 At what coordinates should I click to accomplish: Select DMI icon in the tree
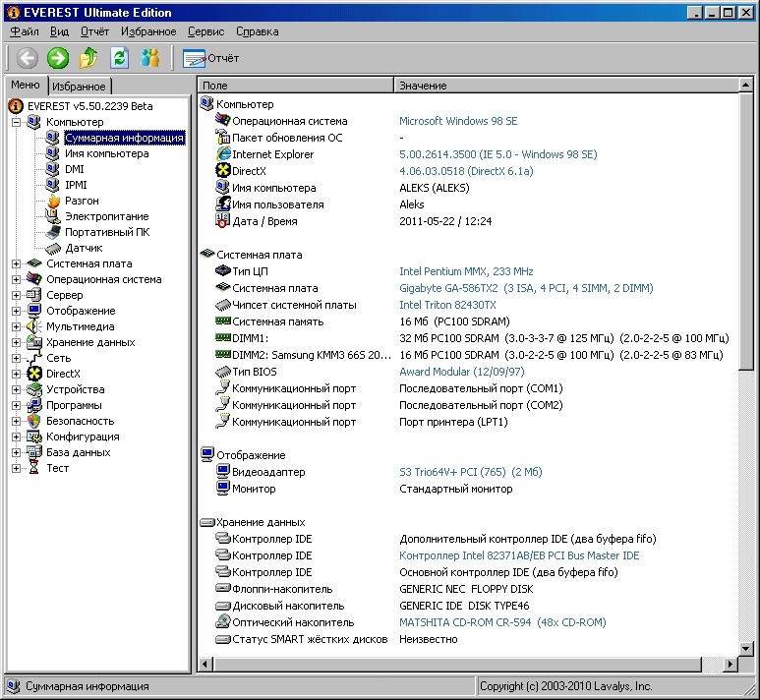[x=52, y=169]
